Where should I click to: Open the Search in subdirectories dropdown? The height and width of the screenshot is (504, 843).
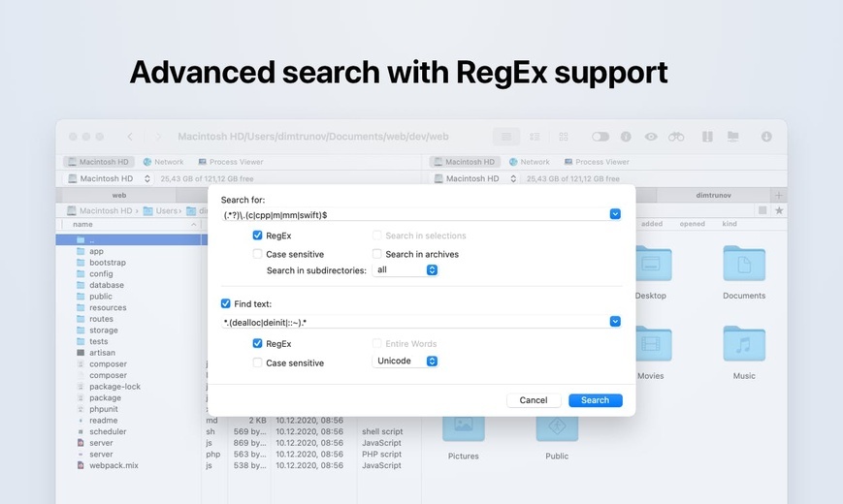click(405, 269)
